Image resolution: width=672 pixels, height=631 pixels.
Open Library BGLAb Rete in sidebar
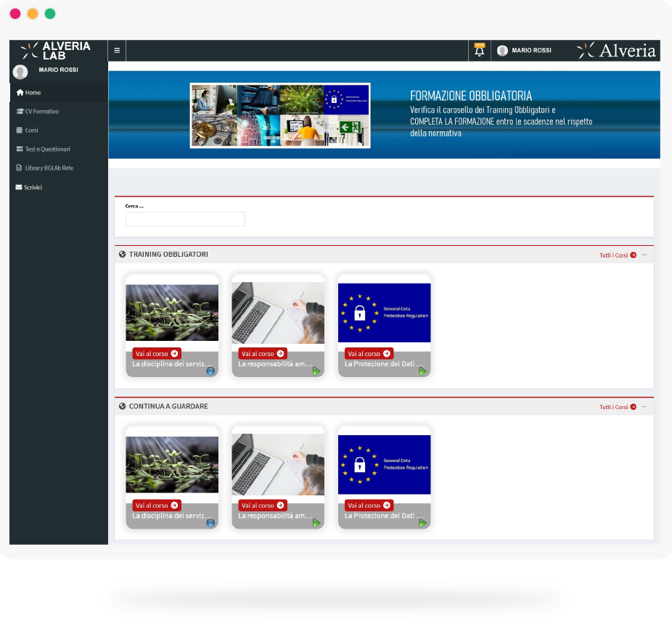(49, 168)
